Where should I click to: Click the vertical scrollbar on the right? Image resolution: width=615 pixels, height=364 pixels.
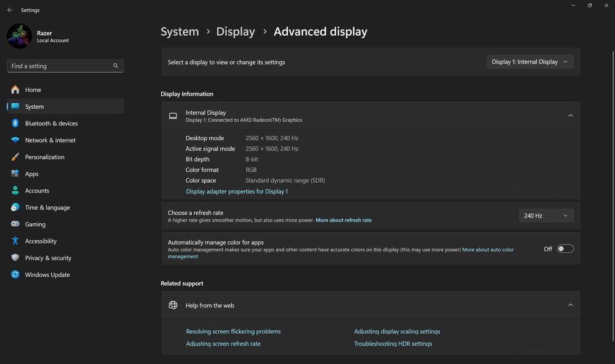[x=613, y=196]
